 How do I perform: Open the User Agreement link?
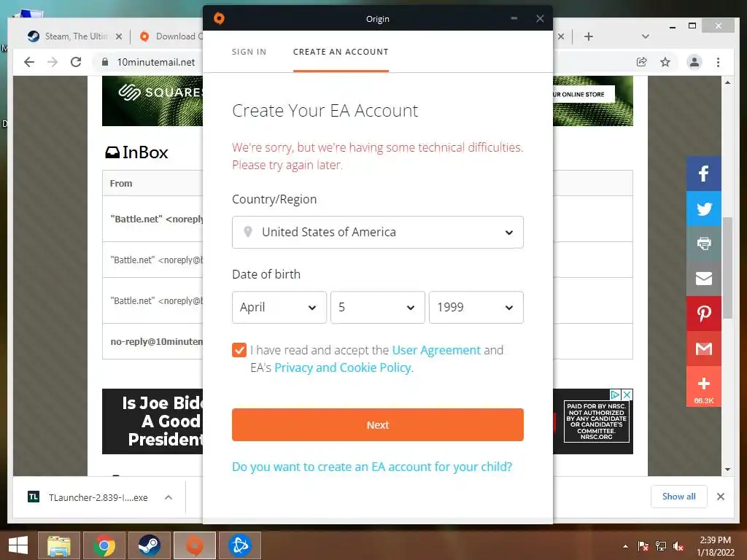point(436,350)
